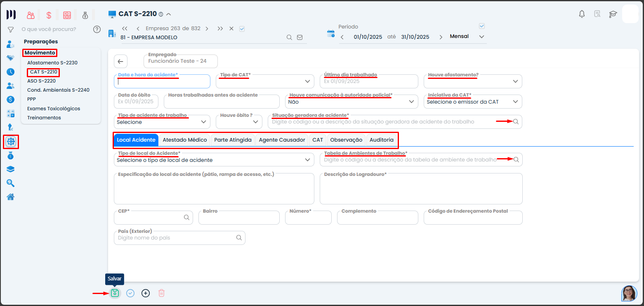The image size is (644, 306).
Task: Open Afastamento S-2230 in the sidebar
Action: [52, 63]
